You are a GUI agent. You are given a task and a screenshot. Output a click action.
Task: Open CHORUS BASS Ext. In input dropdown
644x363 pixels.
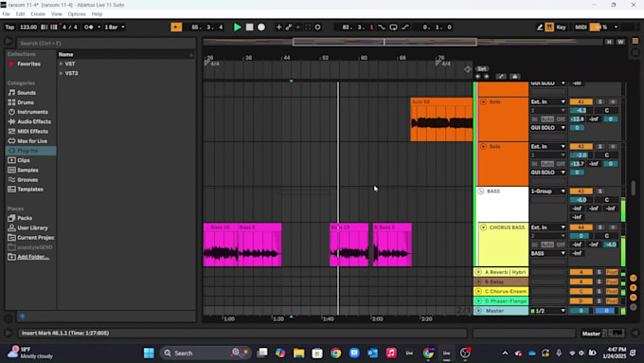click(x=548, y=227)
